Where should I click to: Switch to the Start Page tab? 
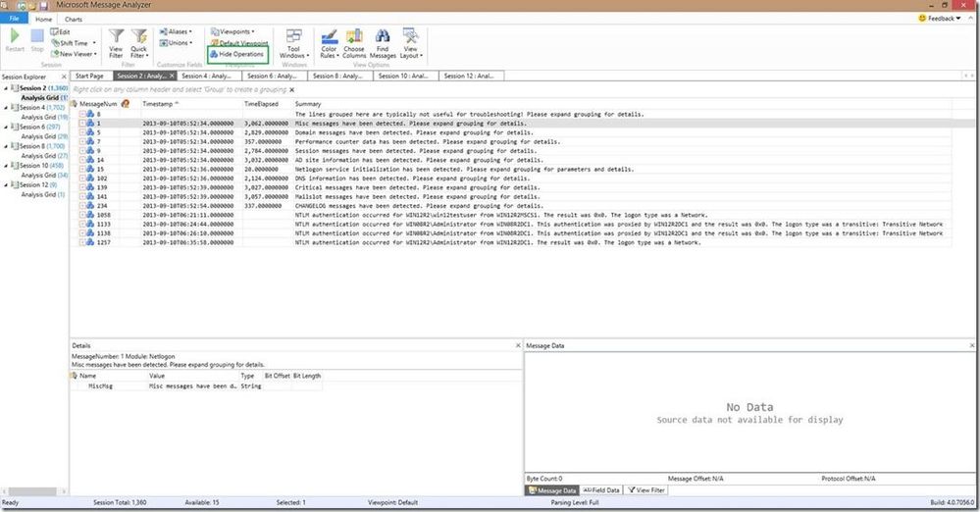(89, 76)
